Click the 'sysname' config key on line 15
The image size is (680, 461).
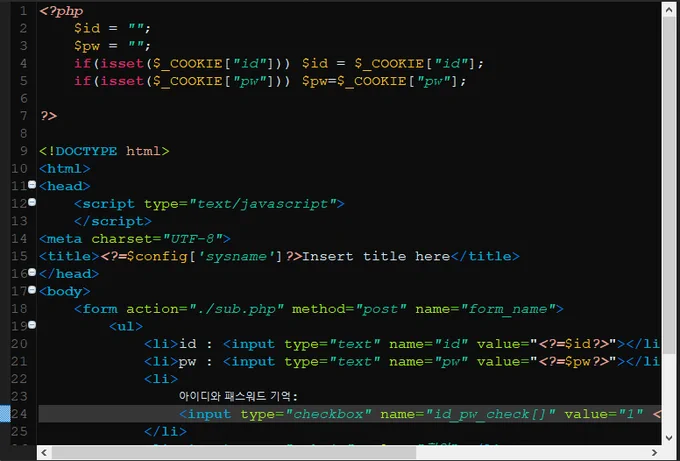(x=236, y=257)
